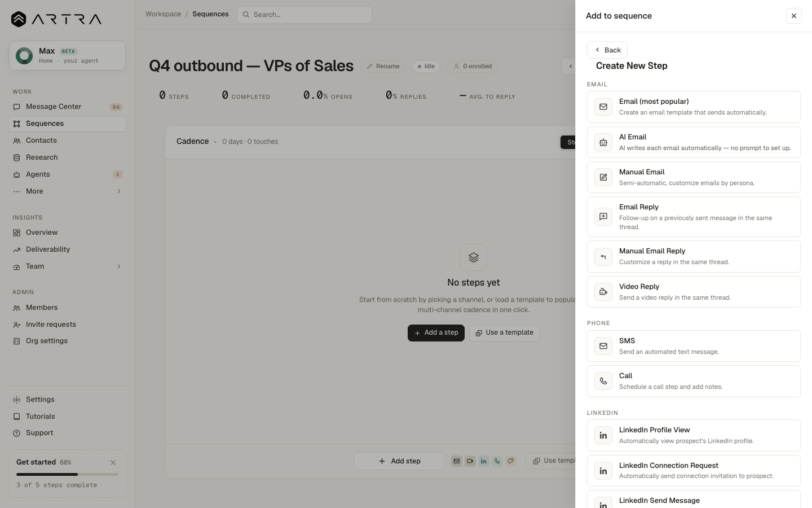Open Agents in the sidebar
The width and height of the screenshot is (812, 508).
[68, 174]
